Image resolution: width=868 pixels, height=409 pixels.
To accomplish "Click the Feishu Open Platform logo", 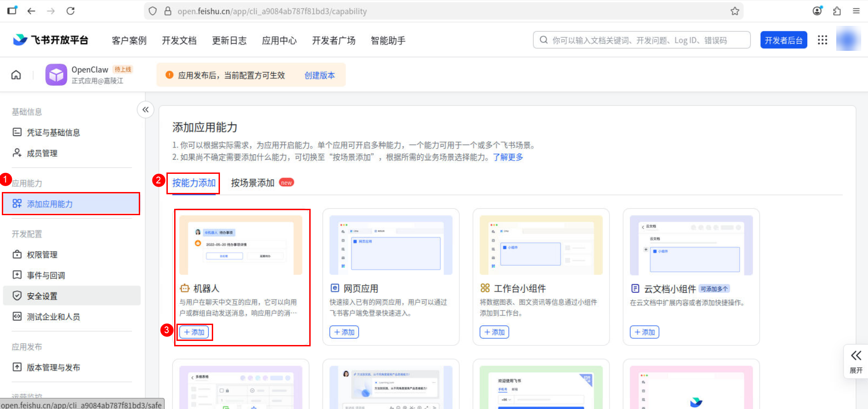I will (x=50, y=40).
